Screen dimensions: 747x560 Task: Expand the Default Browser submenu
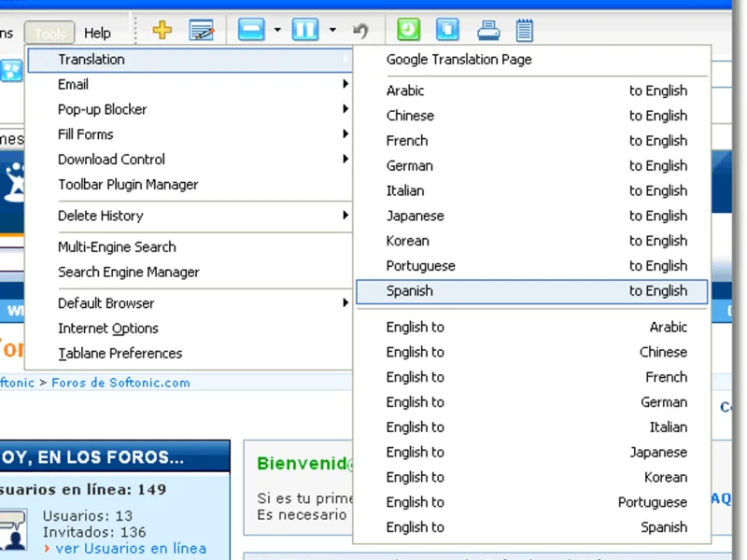(190, 302)
